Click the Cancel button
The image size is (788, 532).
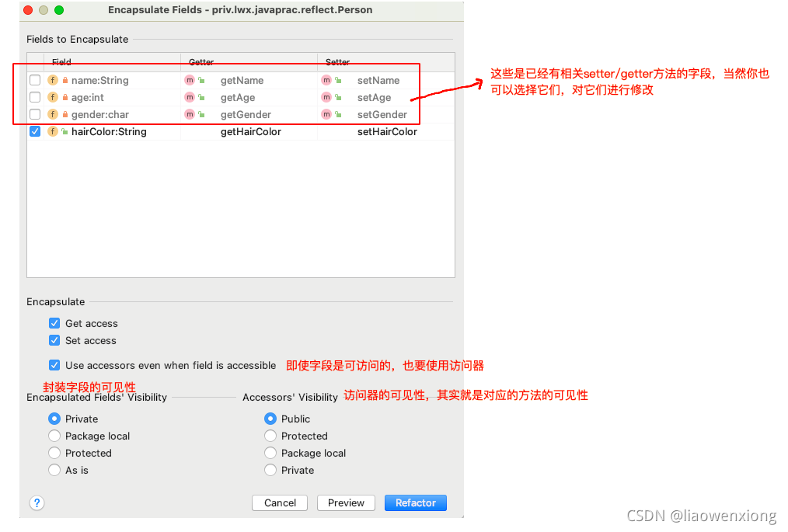[280, 502]
